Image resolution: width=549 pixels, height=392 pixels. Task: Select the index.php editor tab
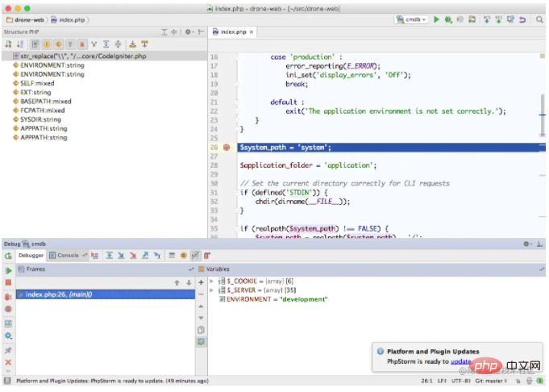[x=232, y=31]
